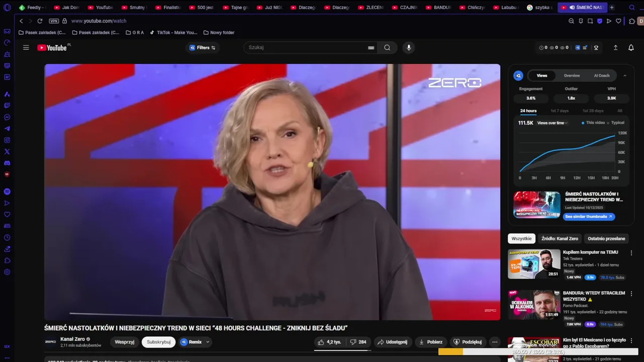644x362 pixels.
Task: Click the YouTube search magnifier button
Action: 387,48
